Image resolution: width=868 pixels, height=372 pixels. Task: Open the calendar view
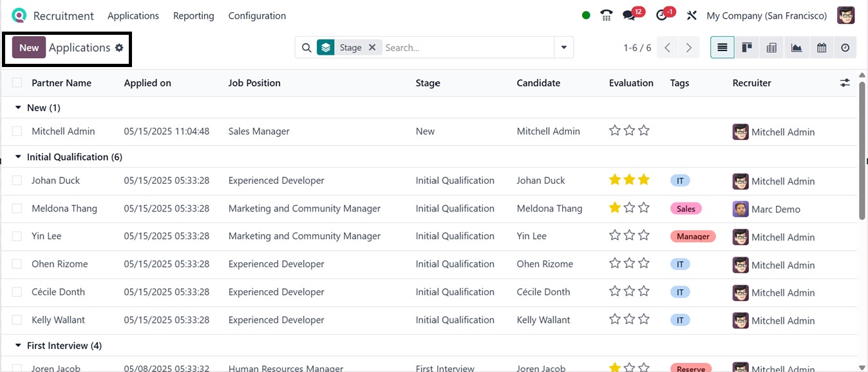[x=821, y=48]
